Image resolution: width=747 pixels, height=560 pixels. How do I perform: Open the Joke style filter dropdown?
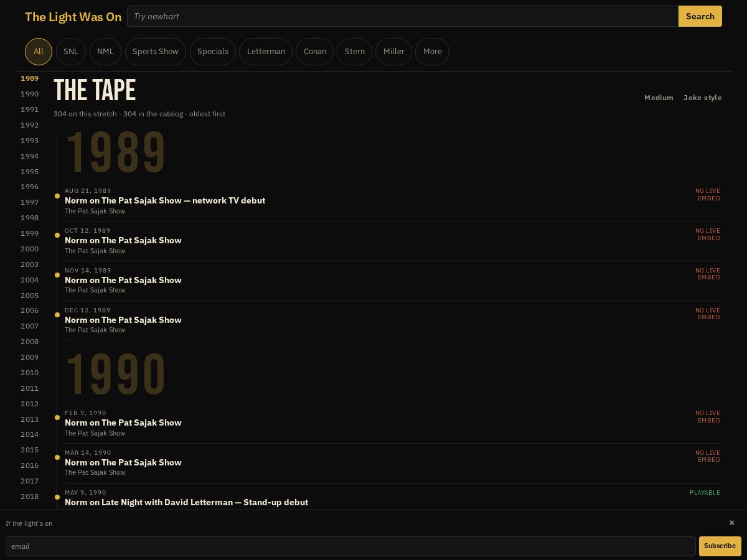(703, 98)
